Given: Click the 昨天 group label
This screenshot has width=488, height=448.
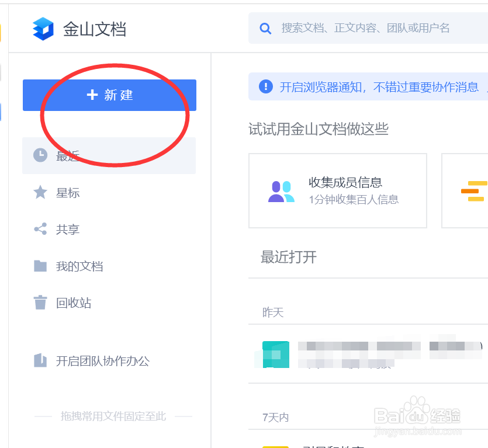Looking at the screenshot, I should coord(273,312).
